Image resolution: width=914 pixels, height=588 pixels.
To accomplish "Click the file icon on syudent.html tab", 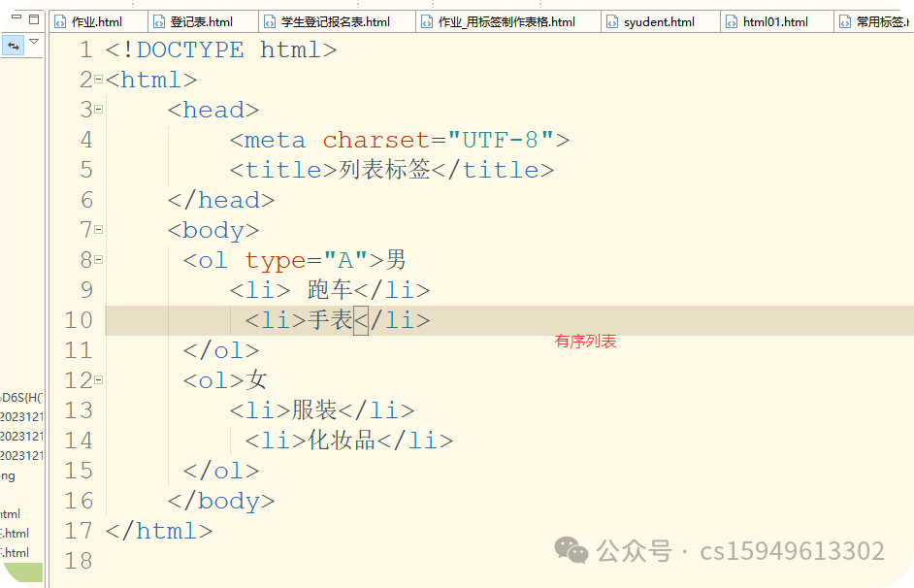I will [x=613, y=21].
